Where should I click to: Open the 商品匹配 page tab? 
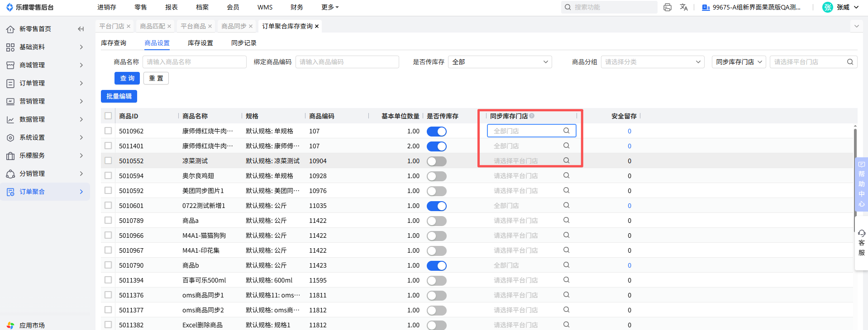tap(153, 26)
